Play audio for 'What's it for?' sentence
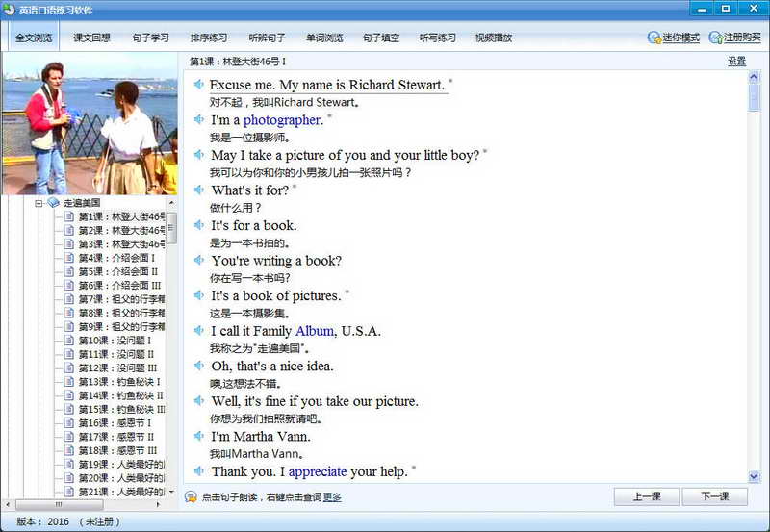Image resolution: width=770 pixels, height=532 pixels. [x=199, y=190]
